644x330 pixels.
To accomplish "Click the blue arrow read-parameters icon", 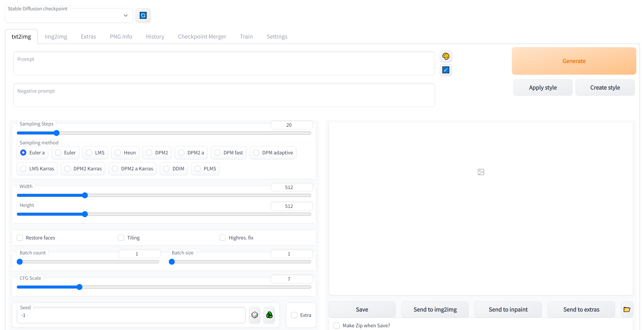I will point(446,70).
